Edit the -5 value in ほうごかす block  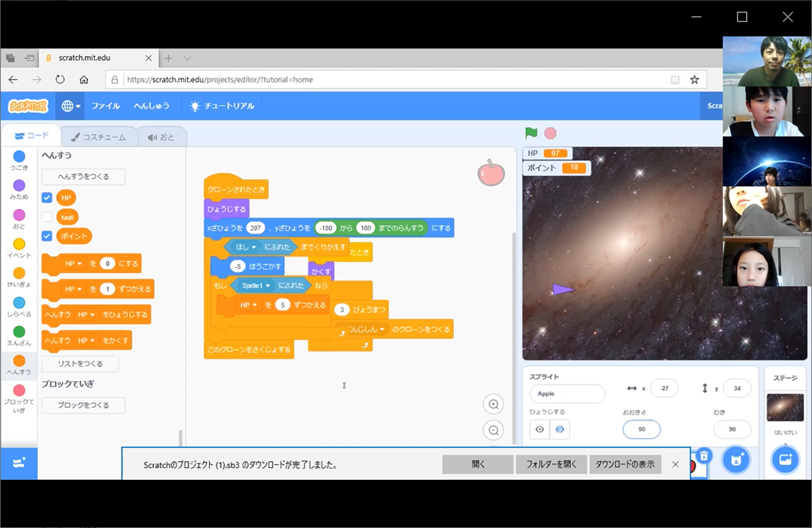pos(238,266)
